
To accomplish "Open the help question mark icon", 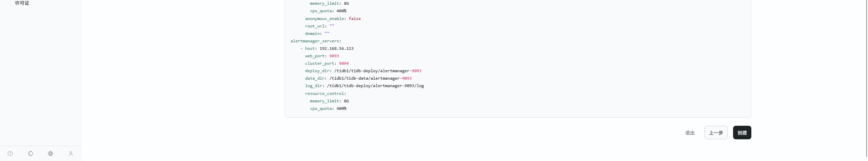I will pos(10,154).
